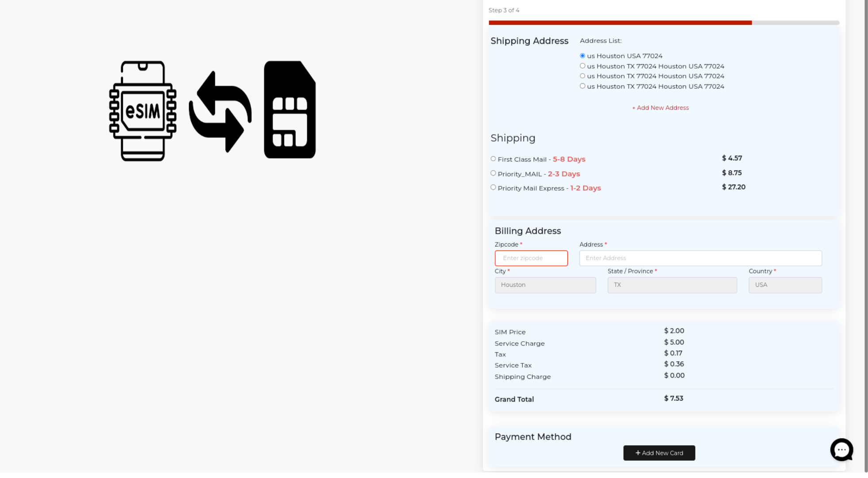Choose First Class Mail shipping

(x=493, y=158)
